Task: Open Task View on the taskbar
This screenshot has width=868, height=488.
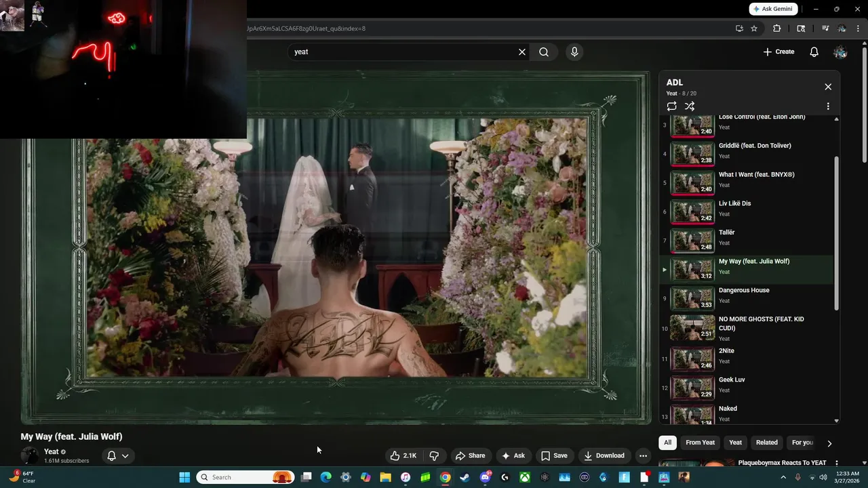Action: click(x=307, y=477)
